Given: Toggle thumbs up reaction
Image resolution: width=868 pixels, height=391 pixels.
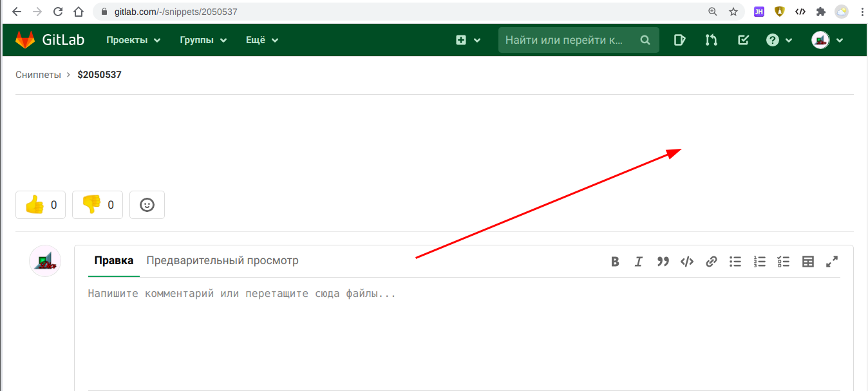Looking at the screenshot, I should pos(41,205).
